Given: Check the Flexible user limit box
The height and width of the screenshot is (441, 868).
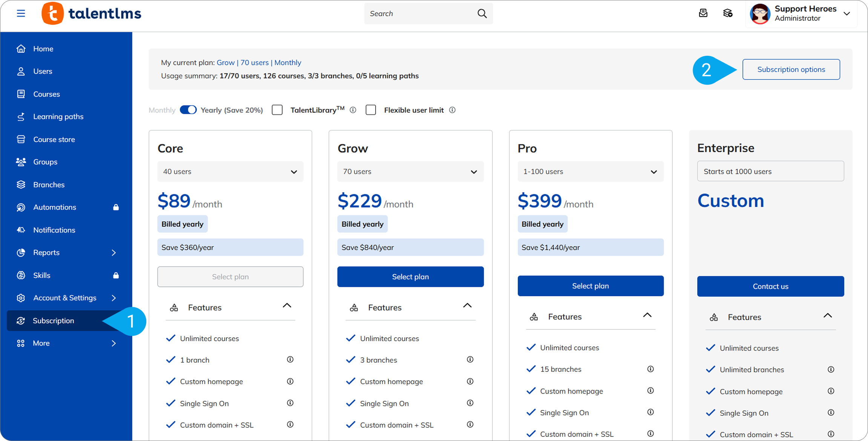Looking at the screenshot, I should (x=371, y=110).
